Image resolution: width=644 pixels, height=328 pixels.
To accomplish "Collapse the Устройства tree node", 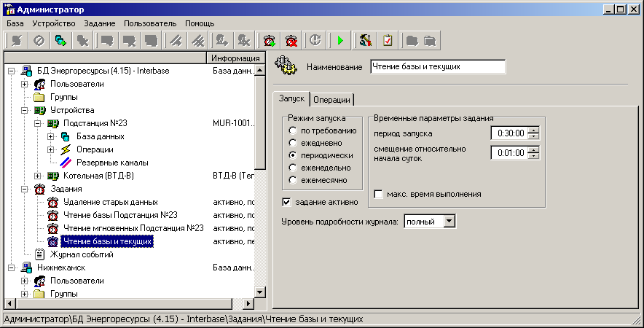I will [x=25, y=111].
